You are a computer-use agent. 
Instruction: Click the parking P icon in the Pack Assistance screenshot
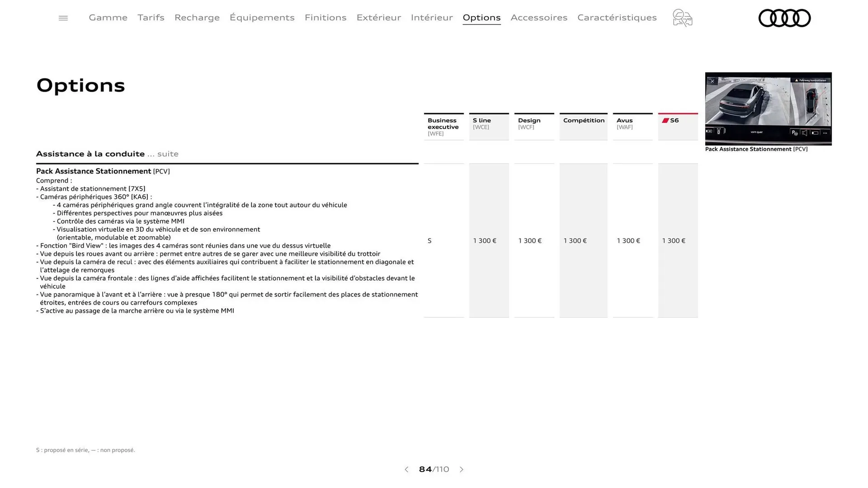click(794, 133)
